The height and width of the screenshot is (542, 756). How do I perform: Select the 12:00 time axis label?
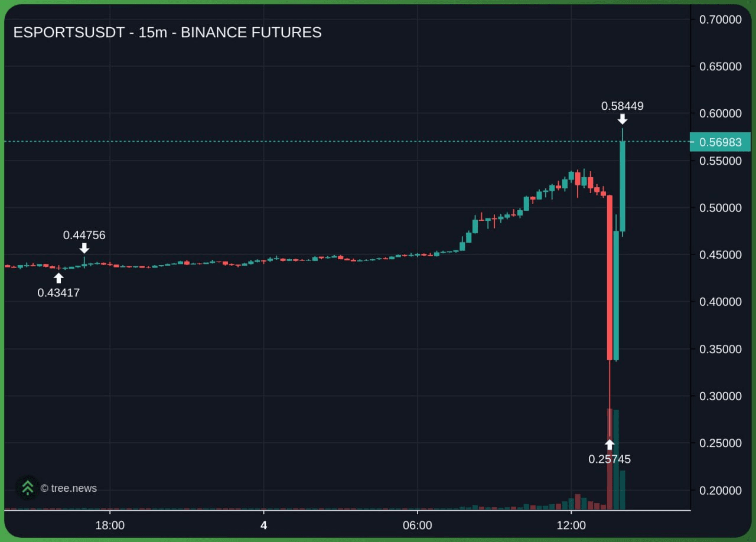[571, 525]
